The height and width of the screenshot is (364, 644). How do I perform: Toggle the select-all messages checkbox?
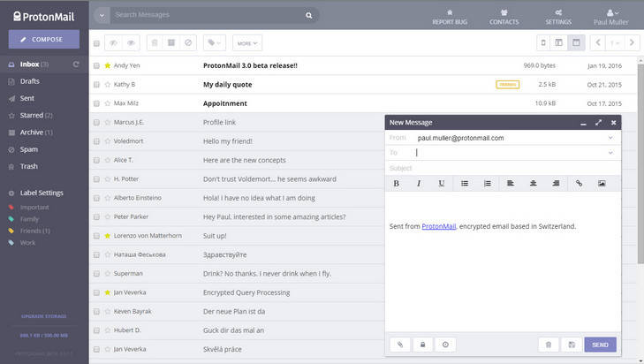tap(96, 43)
